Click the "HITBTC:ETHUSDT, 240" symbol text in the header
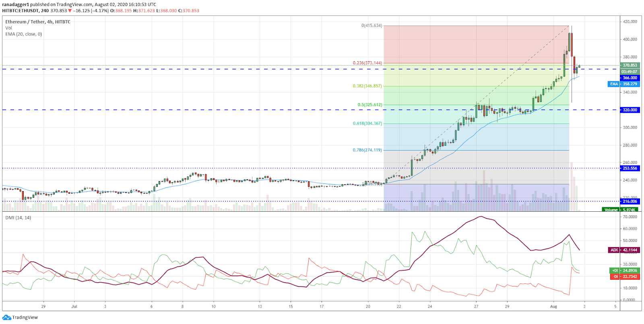644x324 pixels. pyautogui.click(x=25, y=11)
